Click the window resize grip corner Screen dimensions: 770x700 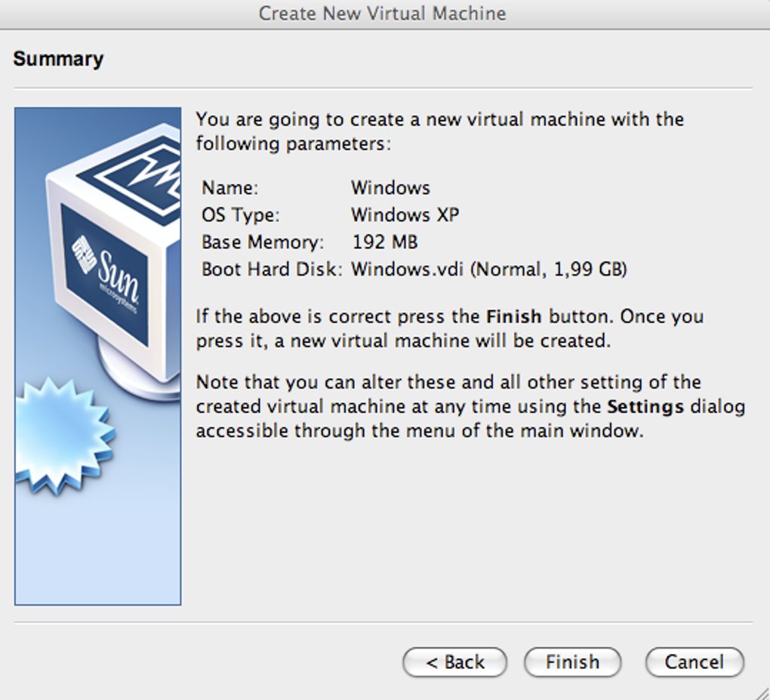[761, 692]
